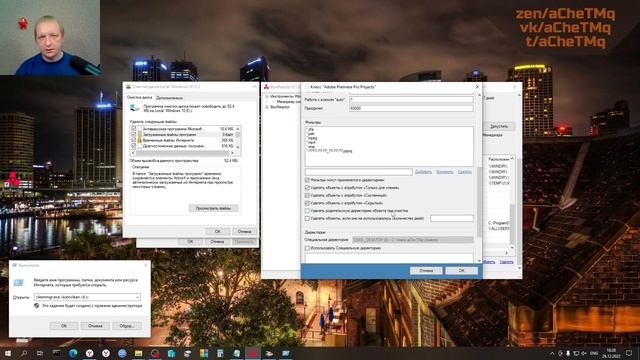Toggle delete objects with 'Скрытый' attribute
The height and width of the screenshot is (360, 640).
tap(307, 203)
